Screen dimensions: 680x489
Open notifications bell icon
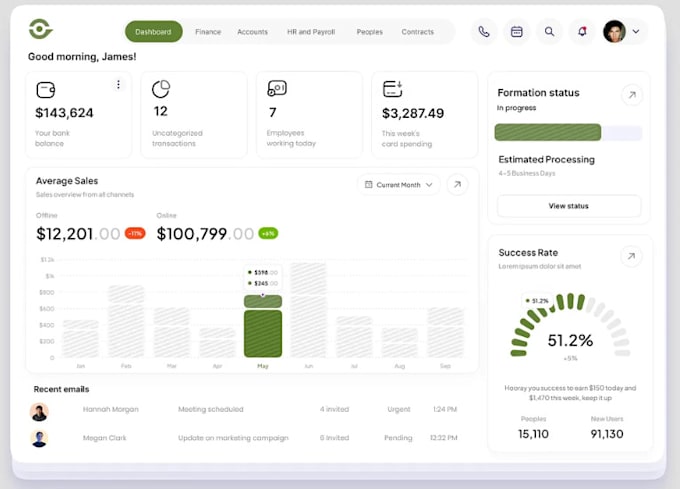click(x=582, y=32)
